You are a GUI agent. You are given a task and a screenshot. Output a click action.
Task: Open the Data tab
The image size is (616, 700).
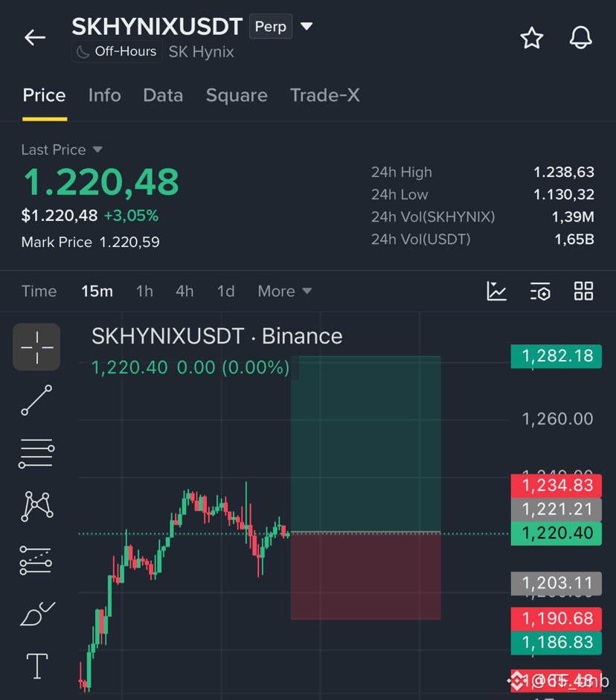tap(163, 95)
